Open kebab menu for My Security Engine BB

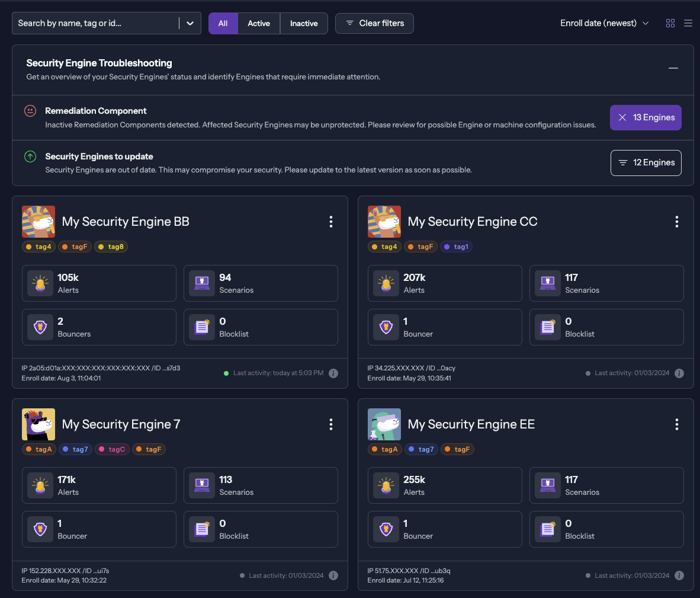click(330, 222)
